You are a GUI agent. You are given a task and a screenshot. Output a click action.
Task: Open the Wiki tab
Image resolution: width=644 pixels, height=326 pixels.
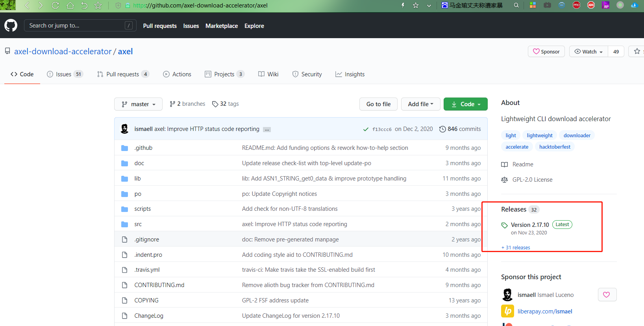(268, 74)
